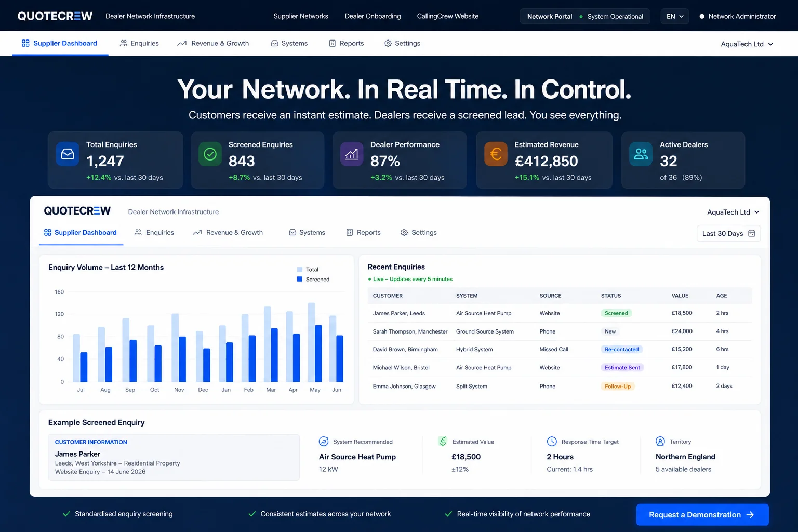Click the Screened legend color swatch

(300, 279)
